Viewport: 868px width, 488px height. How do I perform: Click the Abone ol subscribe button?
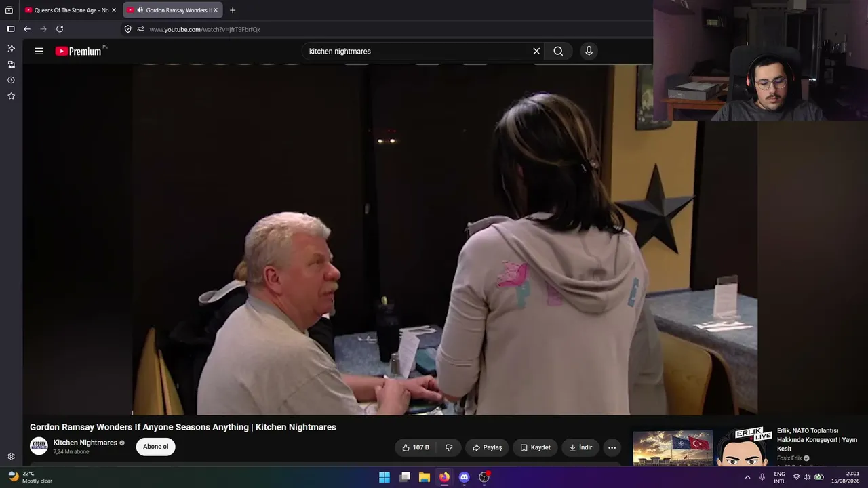155,447
